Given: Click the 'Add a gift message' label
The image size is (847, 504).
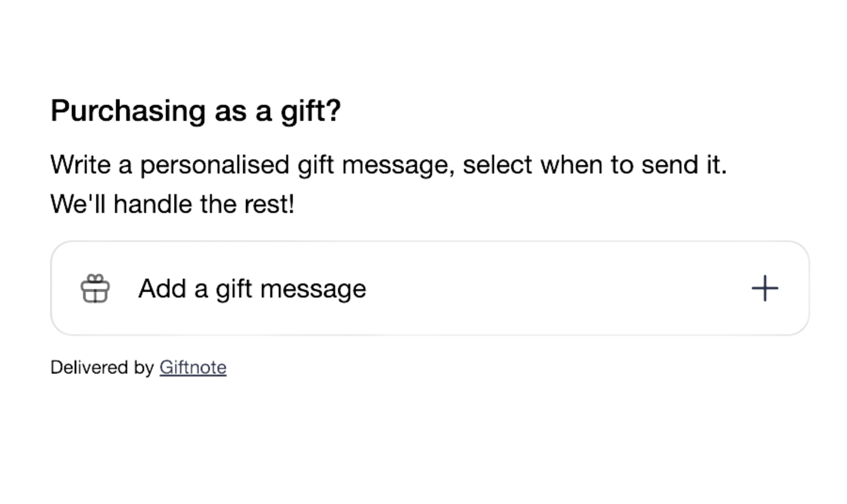Looking at the screenshot, I should (252, 289).
